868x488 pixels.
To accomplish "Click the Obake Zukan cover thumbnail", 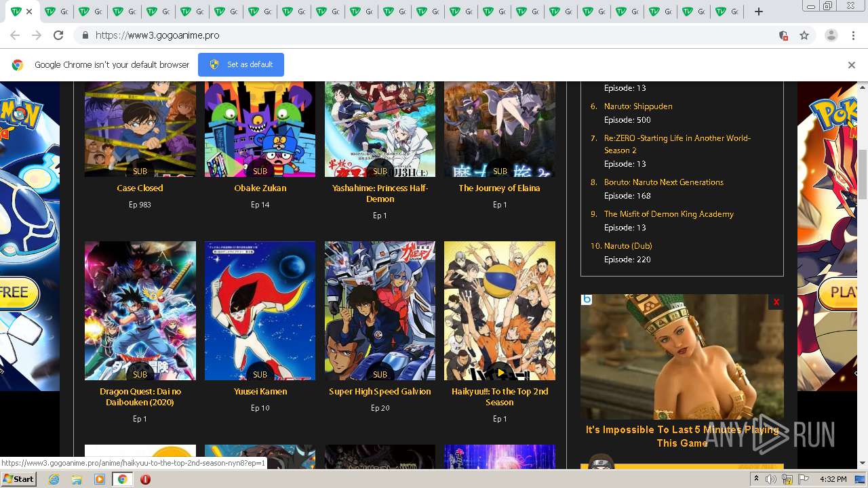I will point(260,129).
